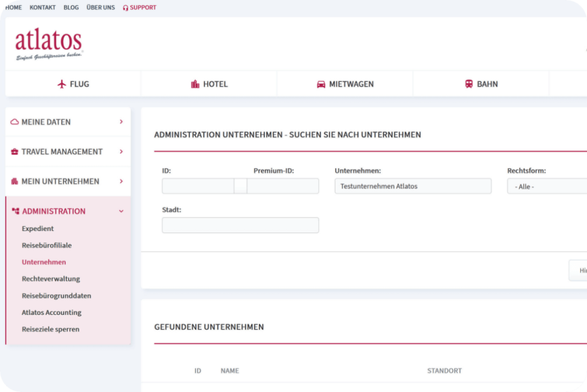Go to Kontakt in top navigation
This screenshot has width=587, height=392.
pyautogui.click(x=42, y=7)
